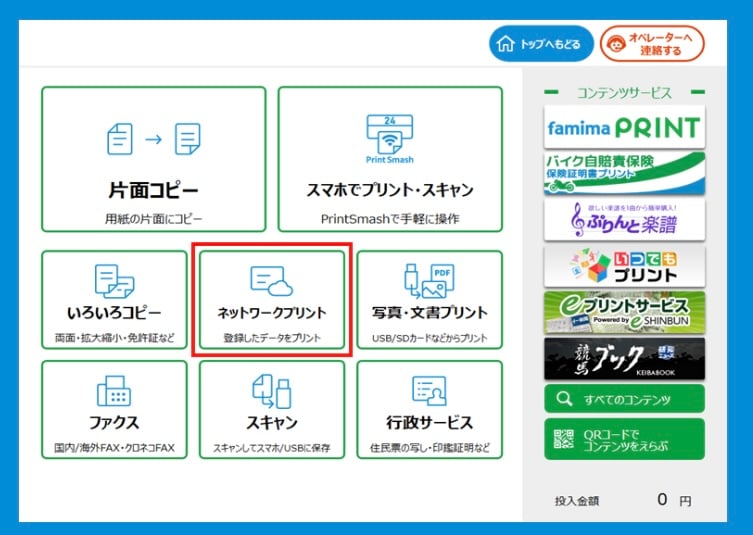753x535 pixels.
Task: Select スマホでプリント・スキャン PrintSmash tile
Action: click(390, 159)
